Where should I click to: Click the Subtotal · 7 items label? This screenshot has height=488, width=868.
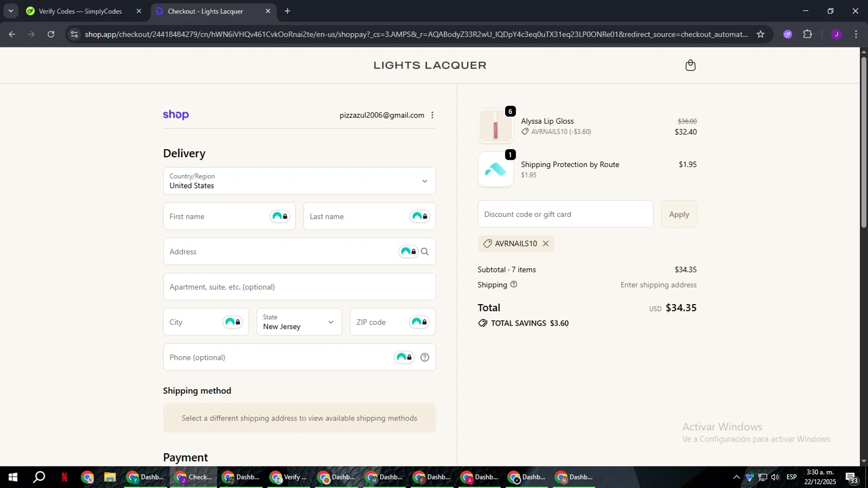coord(506,269)
